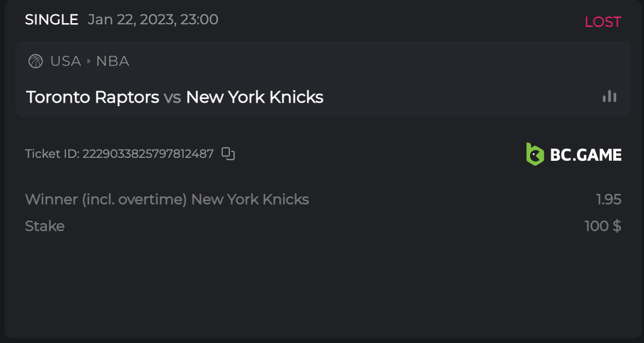Select the USA country label

point(65,61)
